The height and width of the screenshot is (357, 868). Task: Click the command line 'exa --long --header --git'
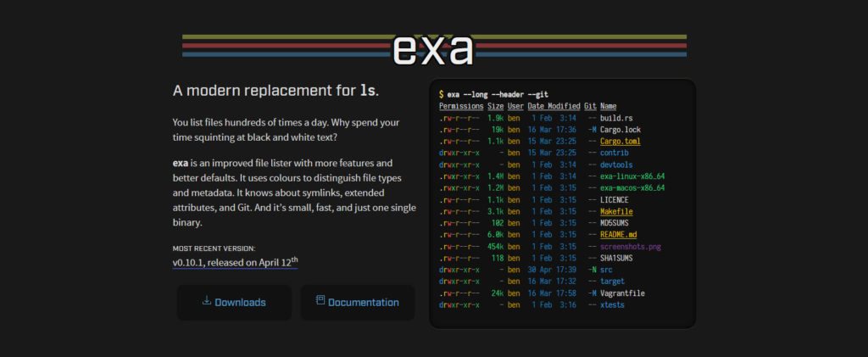[498, 95]
